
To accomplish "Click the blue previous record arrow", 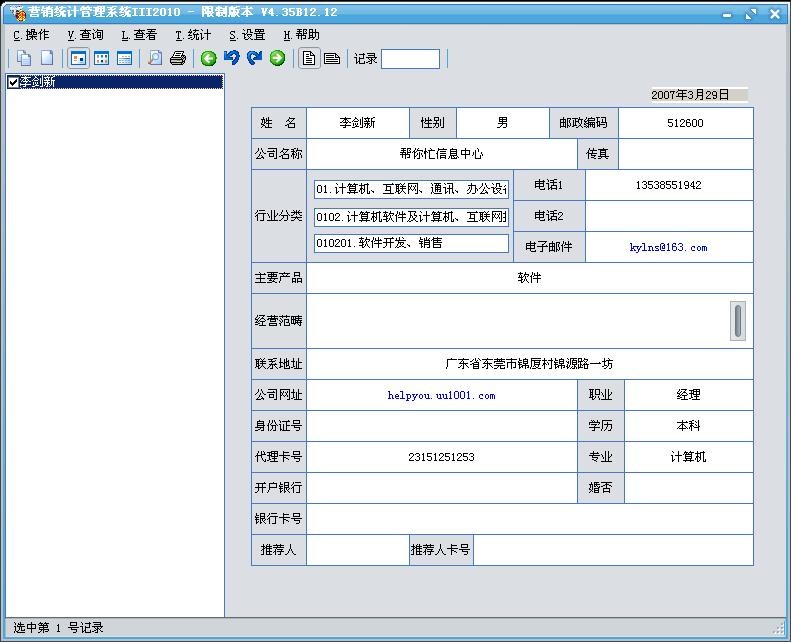I will tap(232, 59).
